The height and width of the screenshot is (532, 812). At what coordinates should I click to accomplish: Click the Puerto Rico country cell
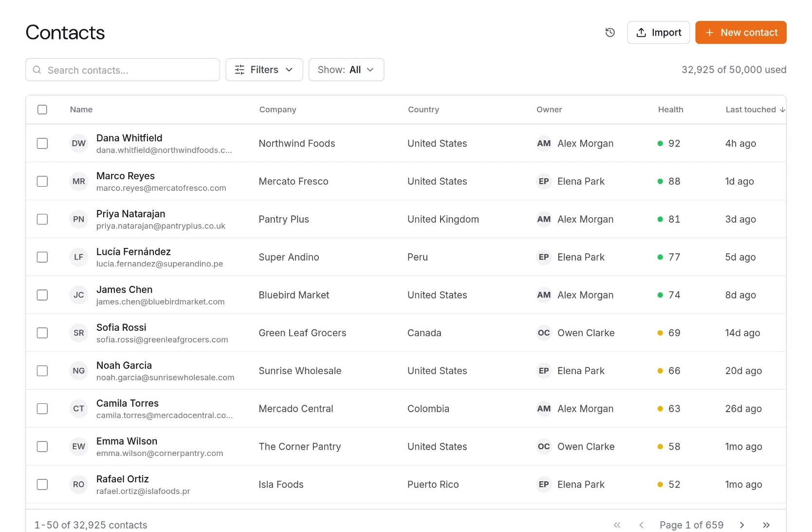tap(433, 485)
